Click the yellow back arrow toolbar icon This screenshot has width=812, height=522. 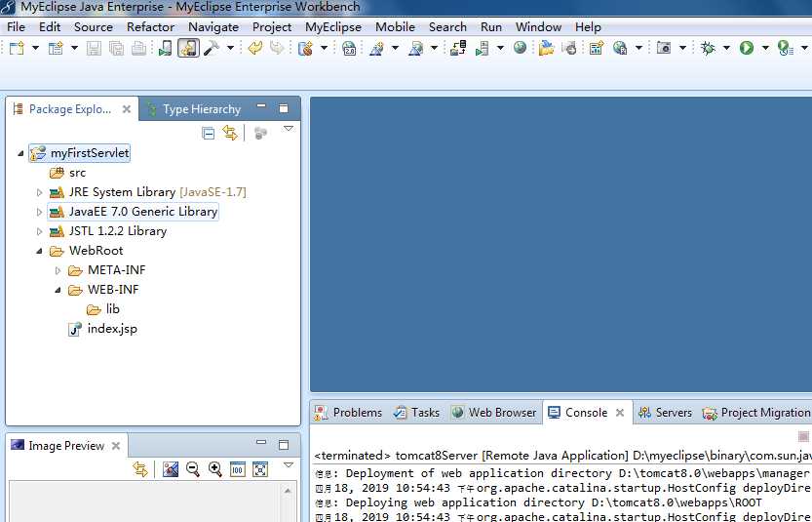254,48
